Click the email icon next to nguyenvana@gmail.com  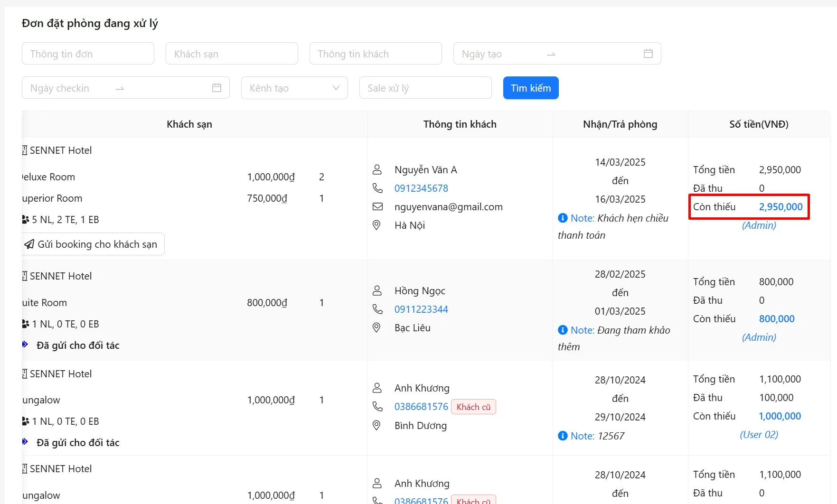tap(377, 206)
